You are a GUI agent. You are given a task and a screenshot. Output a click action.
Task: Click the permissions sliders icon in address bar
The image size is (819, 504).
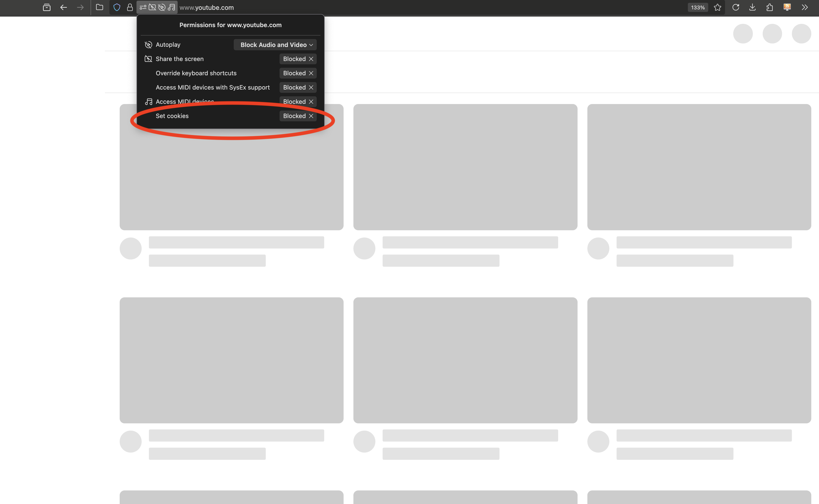(143, 7)
